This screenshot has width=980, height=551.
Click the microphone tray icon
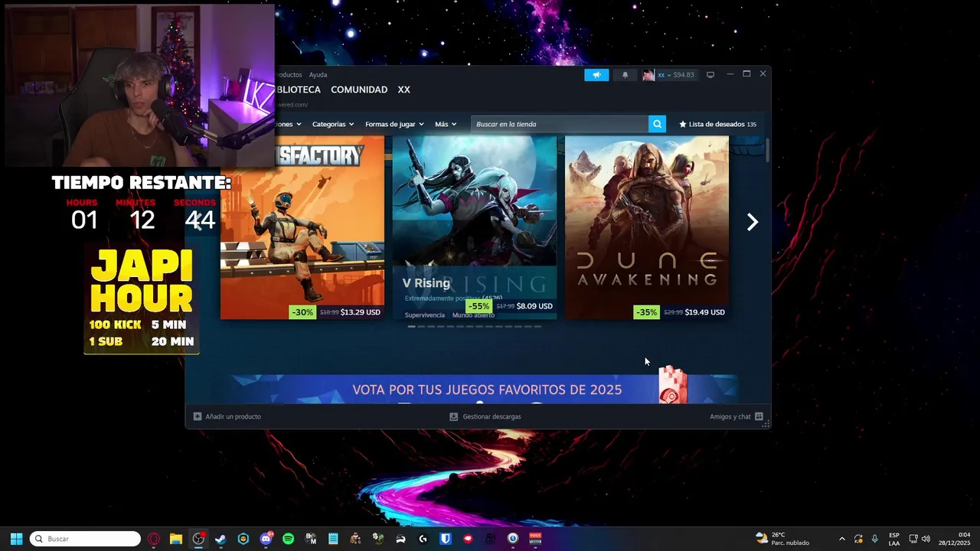coord(874,539)
